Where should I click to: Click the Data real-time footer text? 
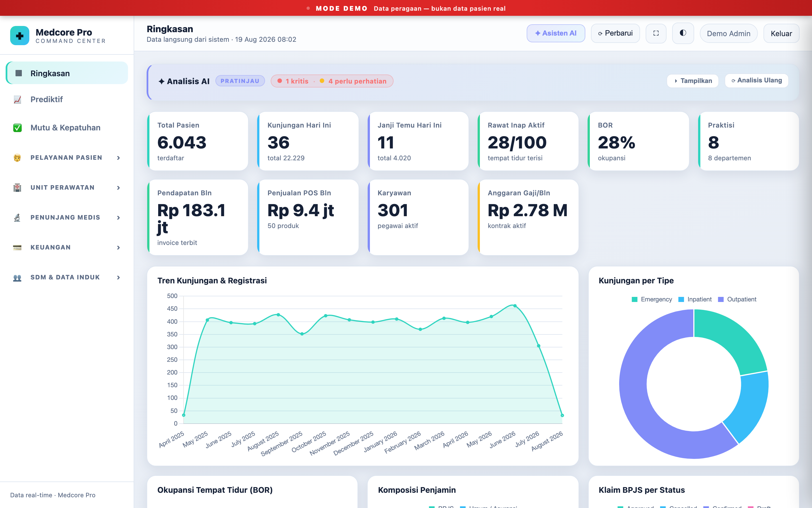[x=53, y=495]
